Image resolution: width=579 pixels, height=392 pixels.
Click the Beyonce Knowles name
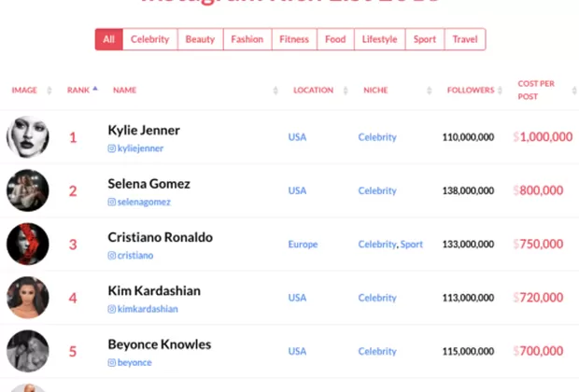(160, 344)
